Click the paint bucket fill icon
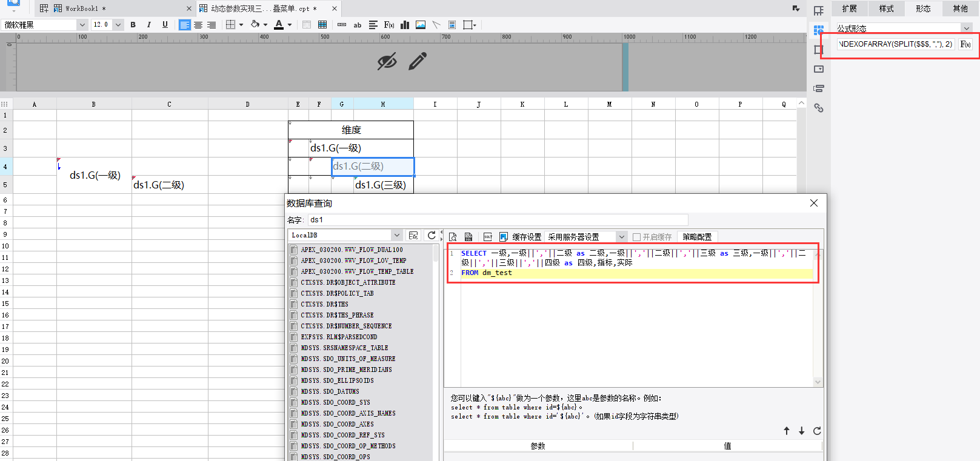The width and height of the screenshot is (980, 461). (x=255, y=25)
